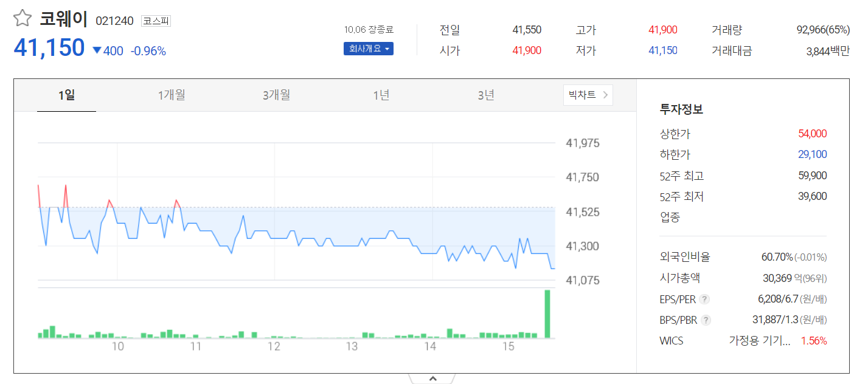Click the 상한가 value 54,000

click(x=813, y=134)
